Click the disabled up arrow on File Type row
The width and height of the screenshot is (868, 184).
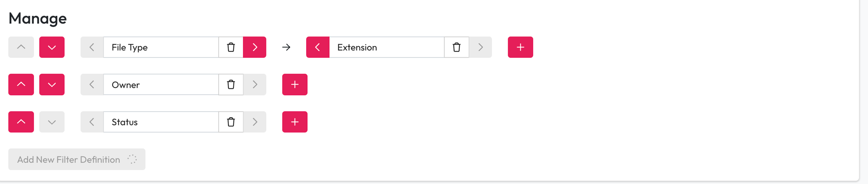pos(21,47)
